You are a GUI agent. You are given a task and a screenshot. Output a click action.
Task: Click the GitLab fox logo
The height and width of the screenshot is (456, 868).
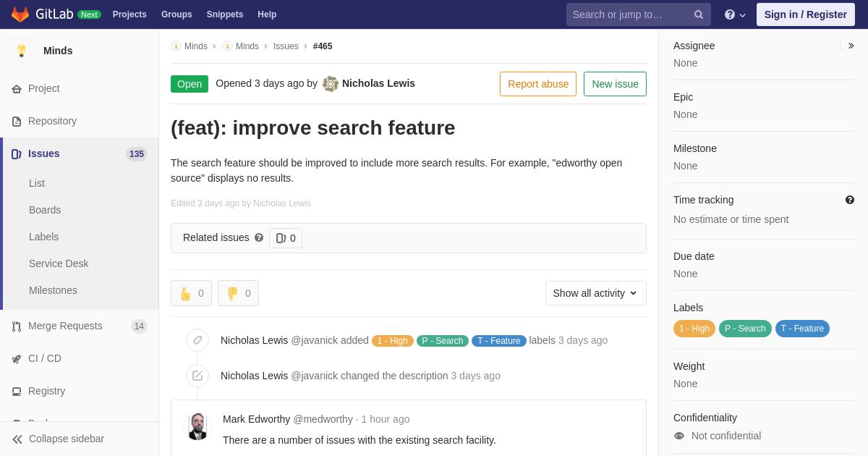(20, 14)
